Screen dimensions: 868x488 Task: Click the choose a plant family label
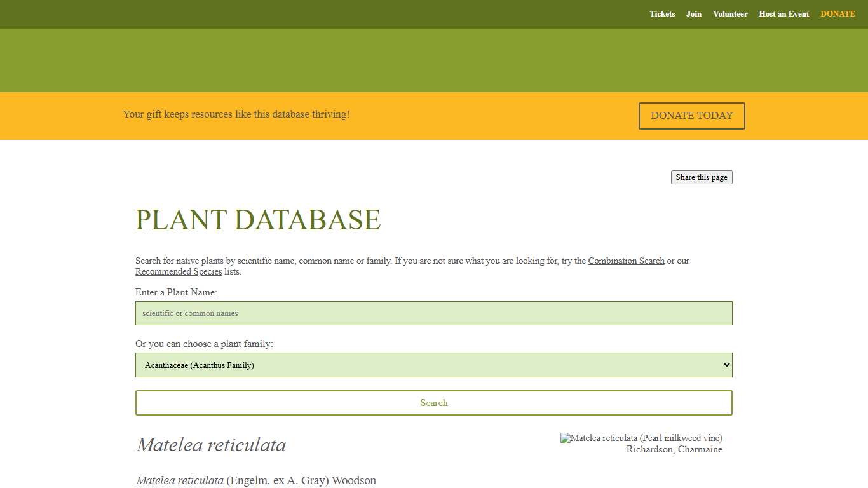click(x=204, y=344)
